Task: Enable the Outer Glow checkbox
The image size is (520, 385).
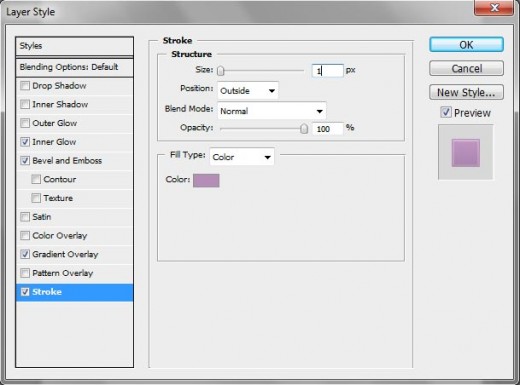Action: (x=25, y=123)
